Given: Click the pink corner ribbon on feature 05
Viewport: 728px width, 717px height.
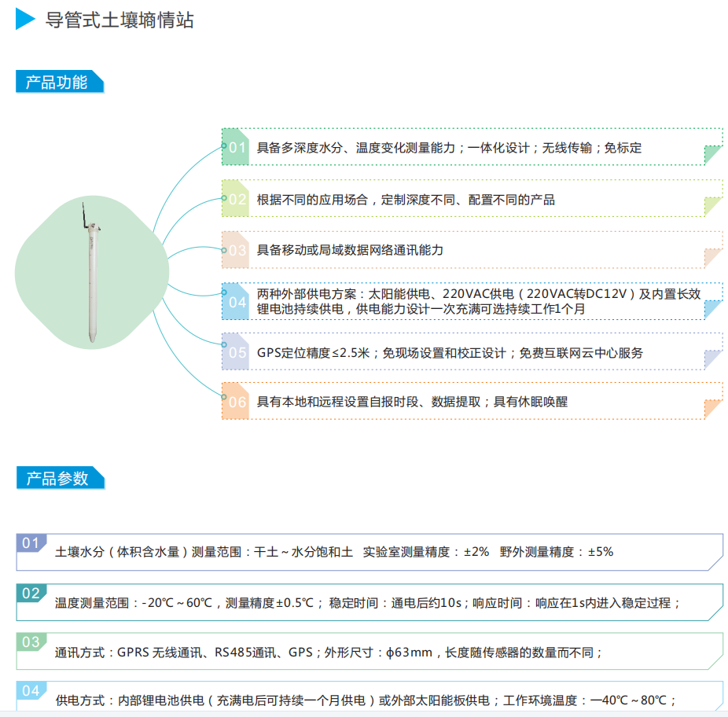Looking at the screenshot, I should click(711, 358).
